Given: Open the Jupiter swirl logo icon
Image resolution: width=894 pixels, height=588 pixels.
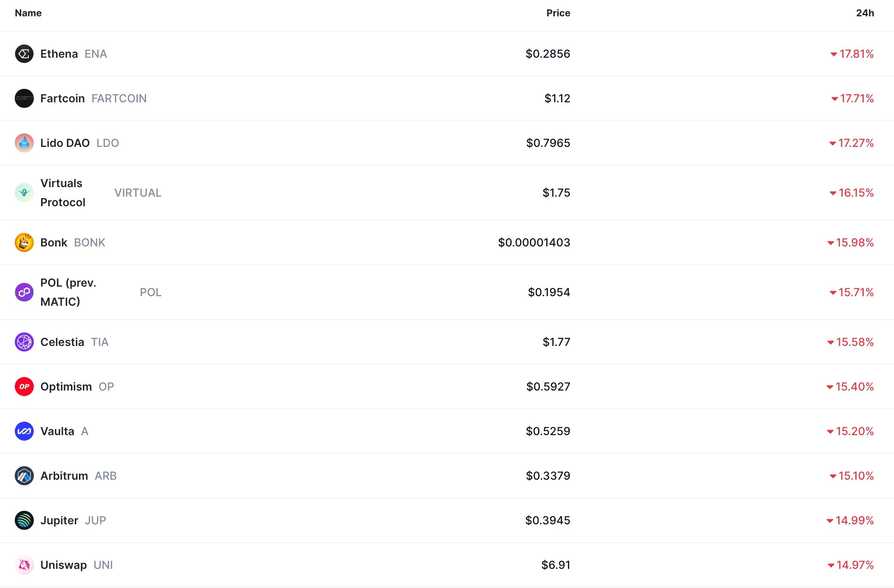Looking at the screenshot, I should pyautogui.click(x=24, y=520).
